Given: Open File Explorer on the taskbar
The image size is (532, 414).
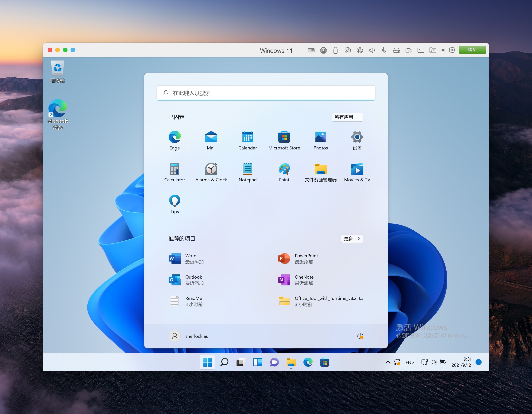Looking at the screenshot, I should click(291, 362).
